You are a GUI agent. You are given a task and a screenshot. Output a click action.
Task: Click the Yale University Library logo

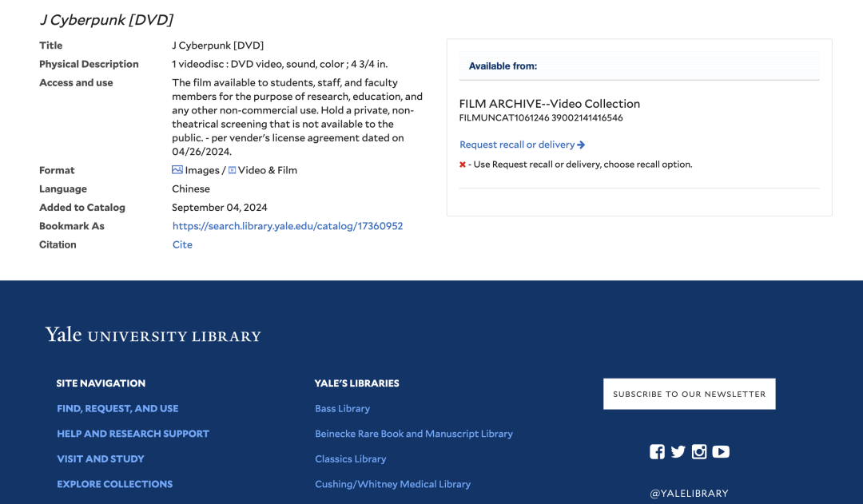tap(153, 335)
